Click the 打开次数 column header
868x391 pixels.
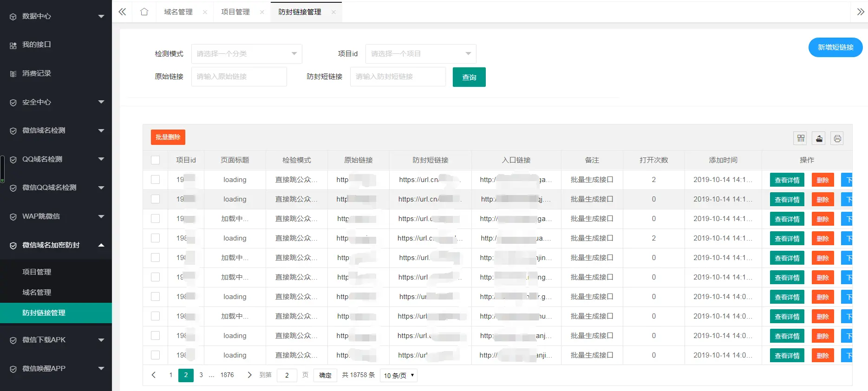(x=653, y=160)
